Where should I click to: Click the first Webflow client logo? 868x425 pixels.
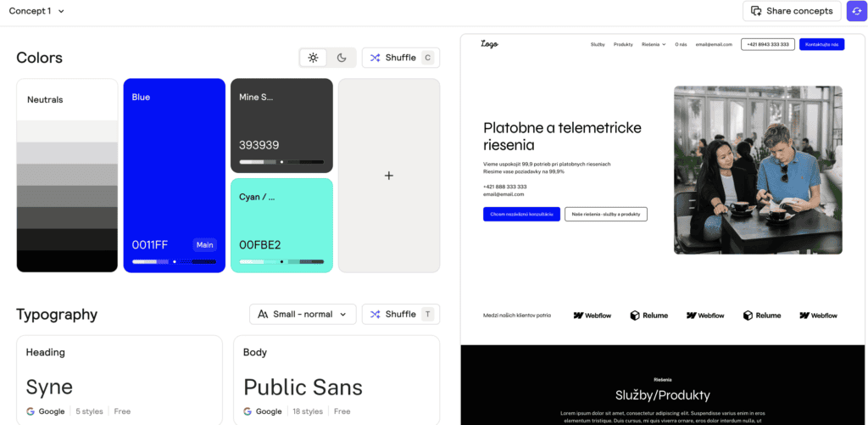click(x=593, y=316)
